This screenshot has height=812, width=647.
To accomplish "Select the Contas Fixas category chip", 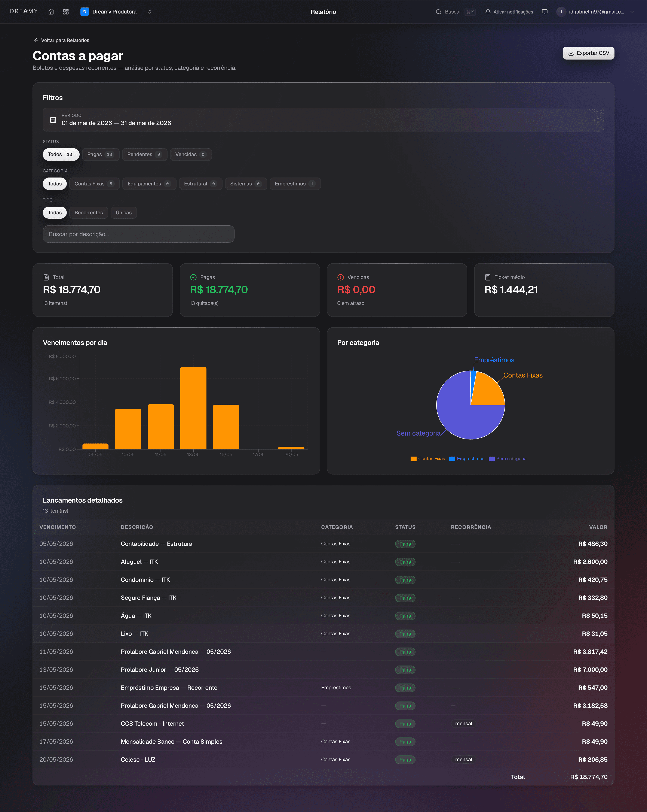I will pos(95,184).
